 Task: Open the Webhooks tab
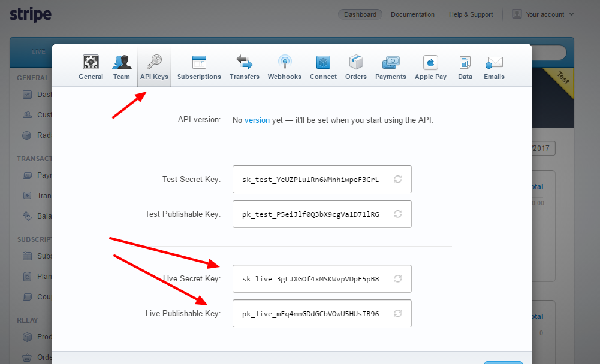click(x=284, y=67)
